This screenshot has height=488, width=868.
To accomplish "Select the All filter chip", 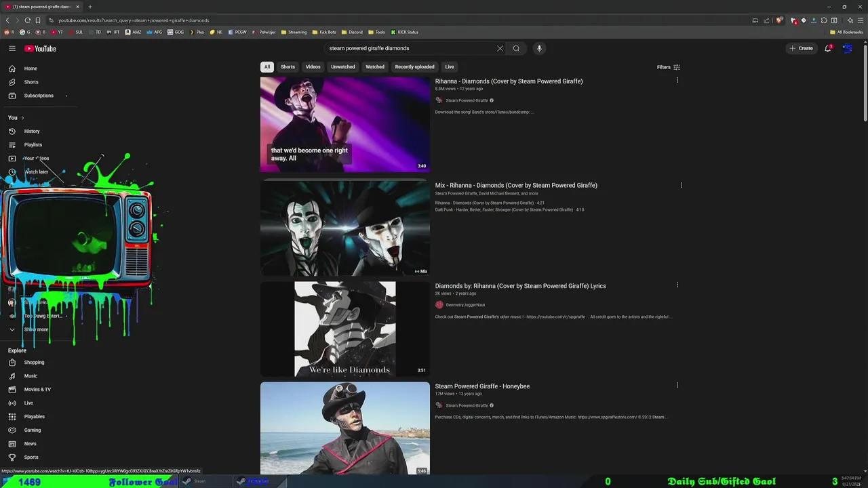I will click(x=267, y=67).
